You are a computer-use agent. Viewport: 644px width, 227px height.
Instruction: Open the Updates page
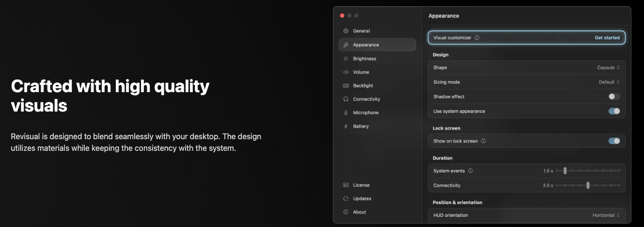pos(377,198)
